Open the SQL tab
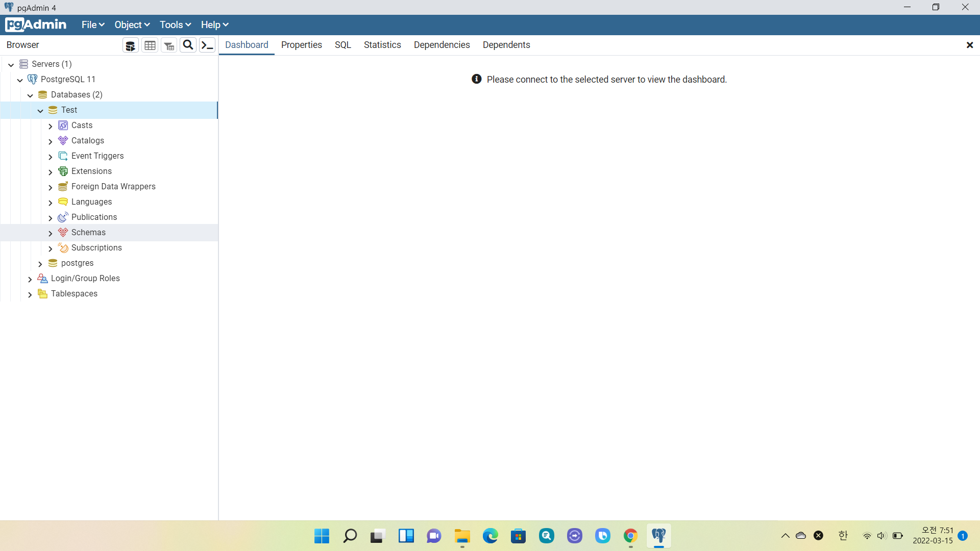Screen dimensions: 980x551 point(342,45)
